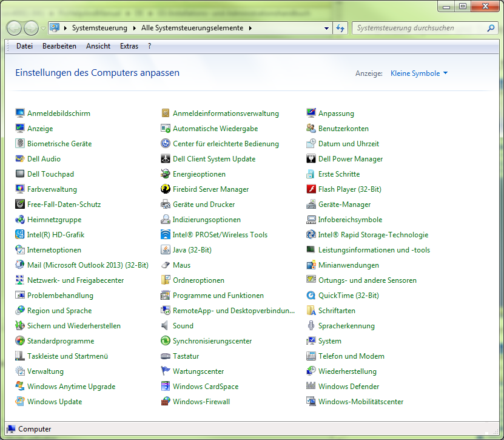Click the Back navigation button
The image size is (504, 440).
pyautogui.click(x=14, y=29)
